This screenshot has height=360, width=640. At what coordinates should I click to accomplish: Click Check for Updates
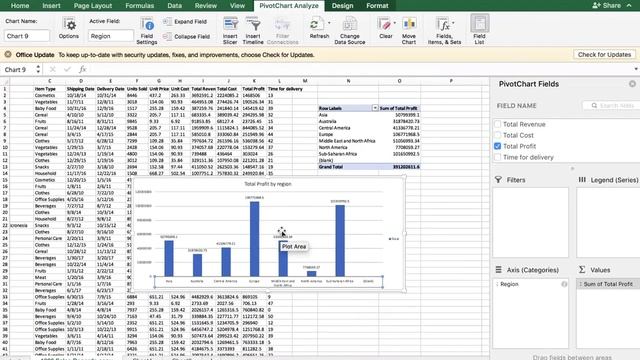point(604,54)
